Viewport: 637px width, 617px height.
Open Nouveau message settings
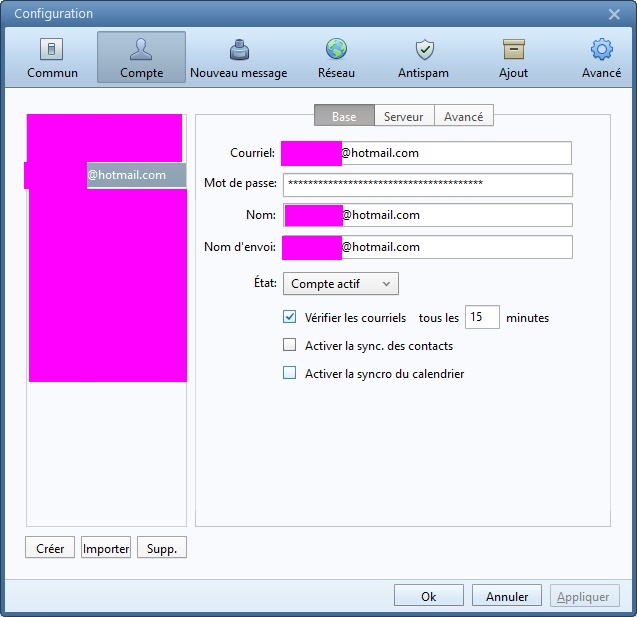click(x=238, y=58)
